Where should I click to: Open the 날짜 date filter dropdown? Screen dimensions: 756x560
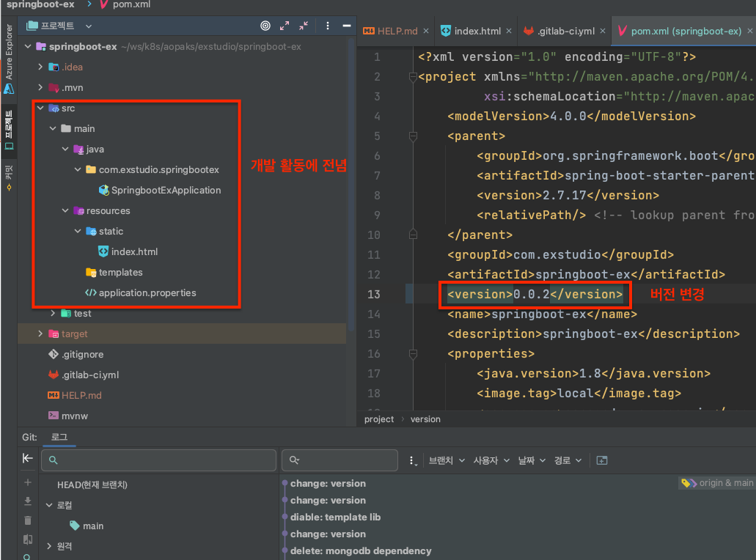(x=532, y=461)
